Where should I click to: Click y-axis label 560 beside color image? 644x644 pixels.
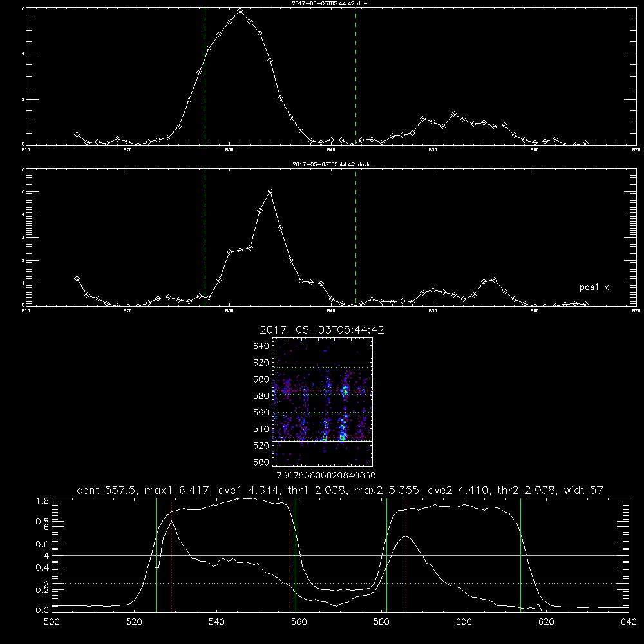pyautogui.click(x=261, y=412)
